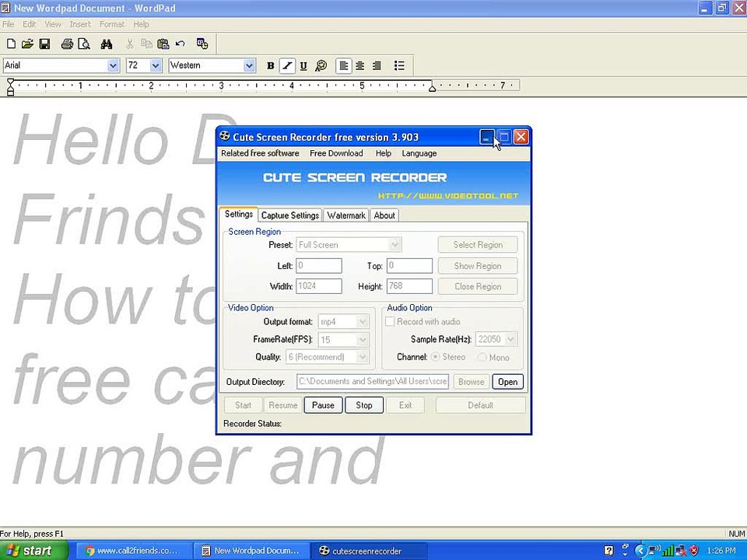Click Open output directory button
Screen dimensions: 747x560
(508, 382)
